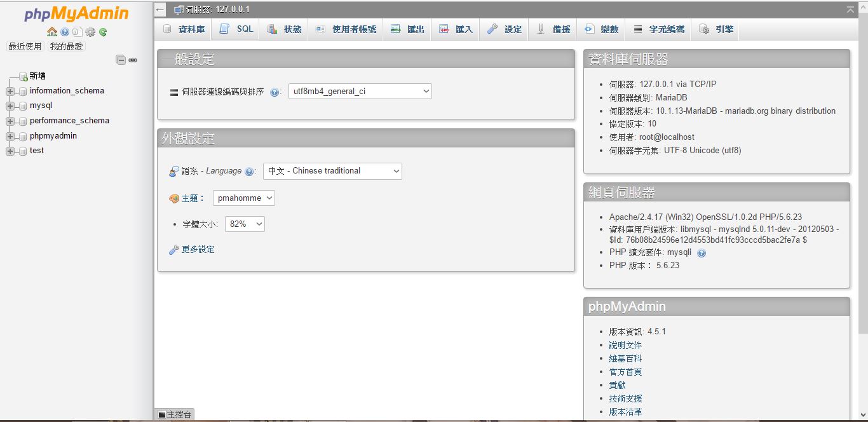Open 維基百科 link
This screenshot has height=422, width=868.
coord(625,358)
